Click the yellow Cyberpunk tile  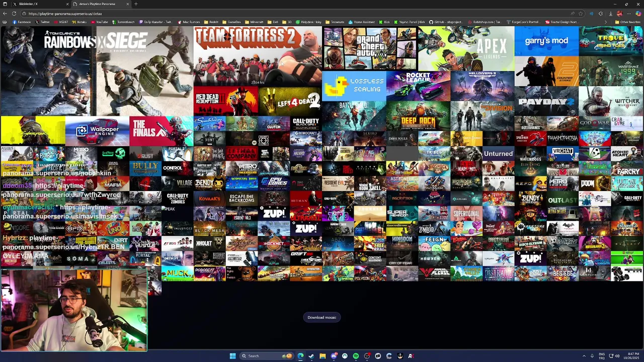pyautogui.click(x=32, y=131)
